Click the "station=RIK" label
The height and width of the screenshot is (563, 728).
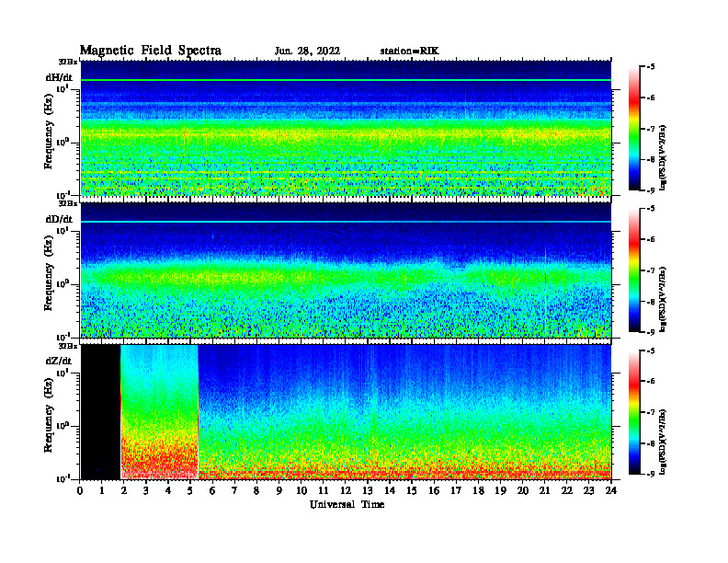click(409, 52)
